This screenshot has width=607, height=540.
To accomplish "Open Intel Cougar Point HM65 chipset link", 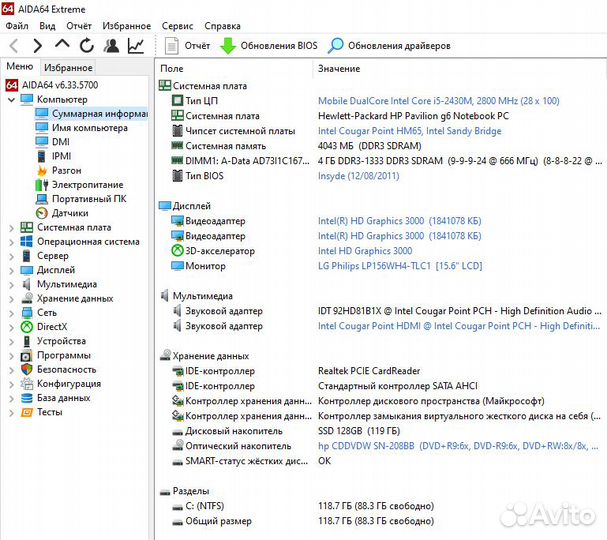I will (x=410, y=131).
